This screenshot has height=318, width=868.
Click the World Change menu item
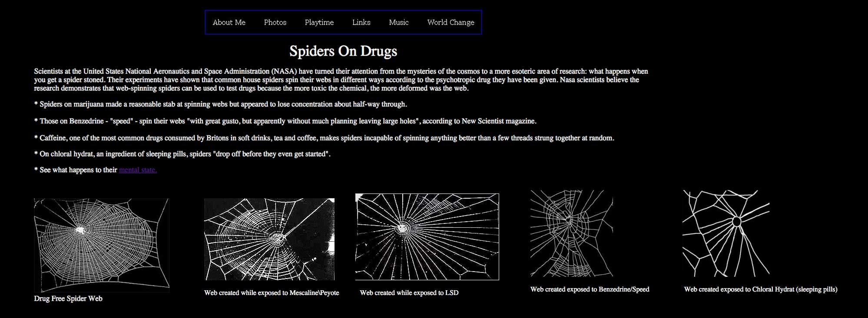point(451,23)
